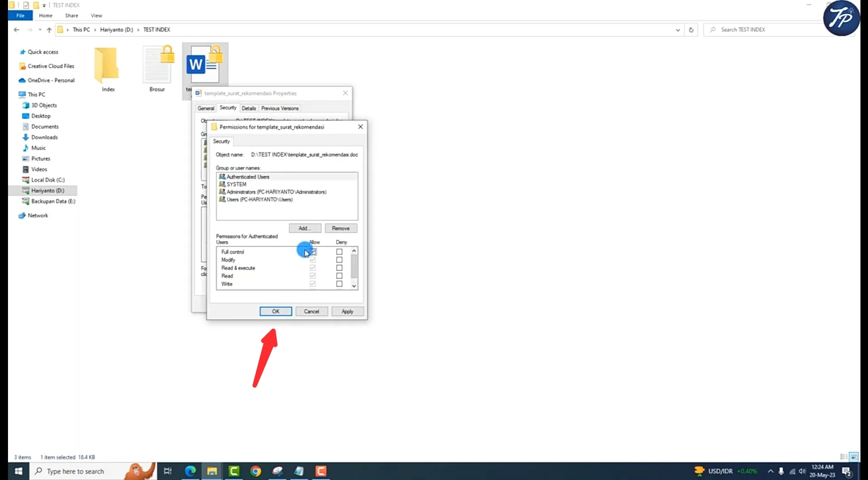The width and height of the screenshot is (868, 480).
Task: Select This PC in navigation pane
Action: tap(36, 95)
